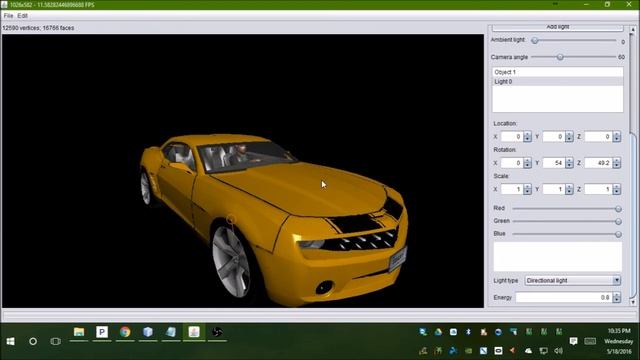This screenshot has width=640, height=360.
Task: Click the volume speaker tray icon
Action: click(x=558, y=351)
